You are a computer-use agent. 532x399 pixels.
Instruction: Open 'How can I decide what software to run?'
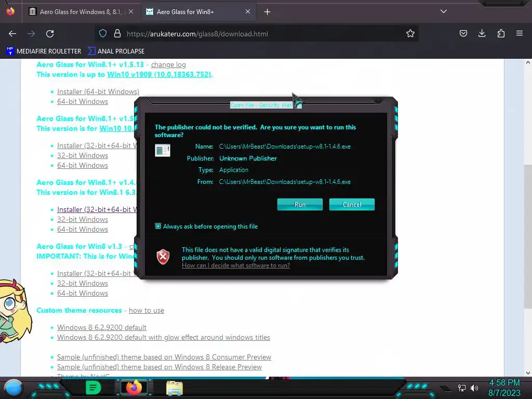coord(236,265)
